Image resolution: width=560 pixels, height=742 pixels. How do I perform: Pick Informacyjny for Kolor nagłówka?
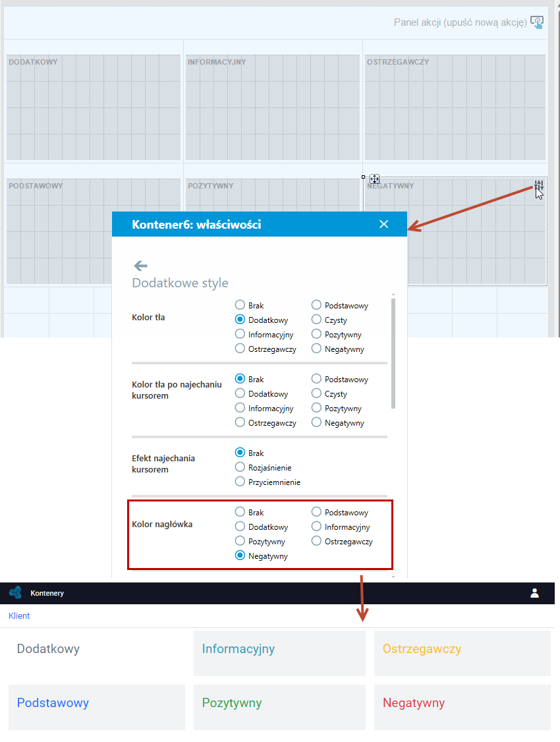coord(316,527)
